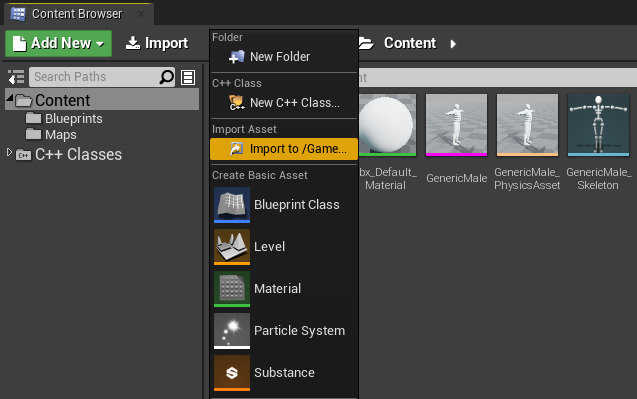
Task: Click the New C++ Class icon
Action: coord(236,103)
